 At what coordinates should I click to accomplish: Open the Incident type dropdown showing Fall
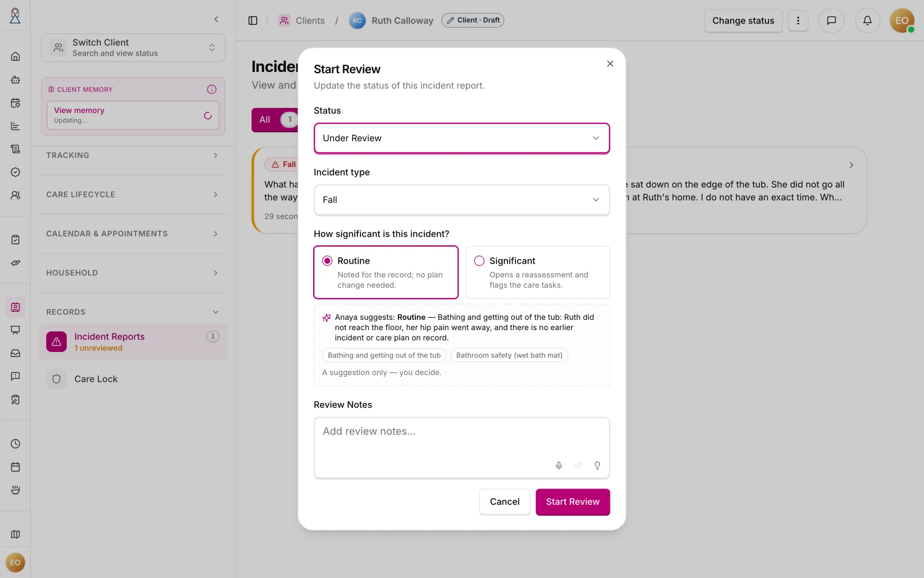(462, 200)
